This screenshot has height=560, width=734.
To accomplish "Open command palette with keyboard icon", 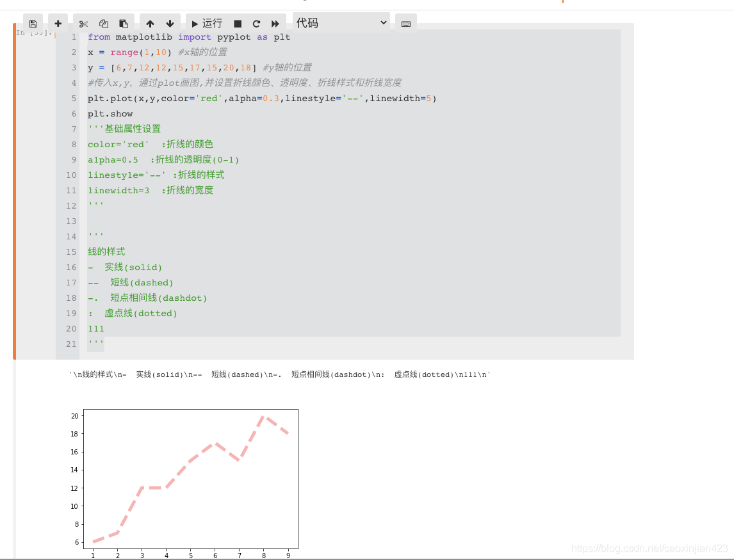I will (x=406, y=24).
